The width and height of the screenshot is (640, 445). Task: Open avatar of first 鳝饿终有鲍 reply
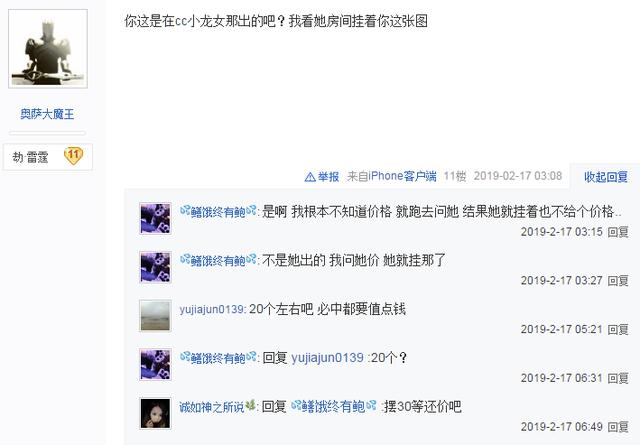coord(155,219)
